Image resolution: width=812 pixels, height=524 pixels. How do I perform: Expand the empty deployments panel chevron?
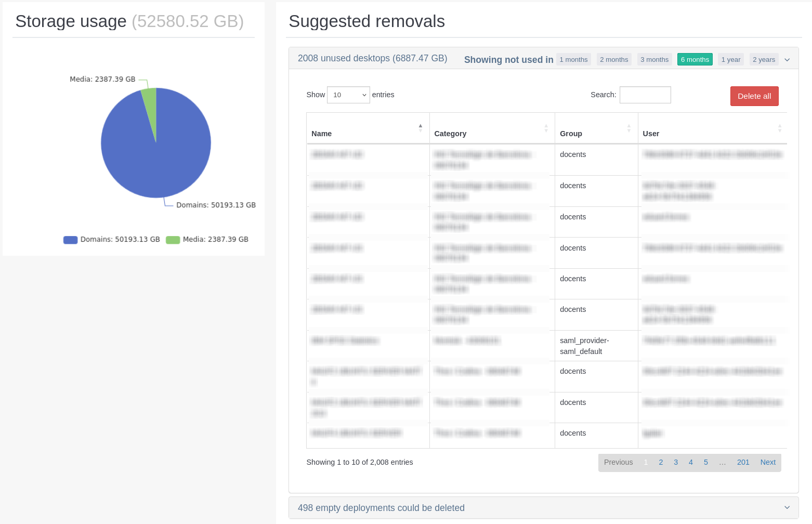[x=787, y=508]
